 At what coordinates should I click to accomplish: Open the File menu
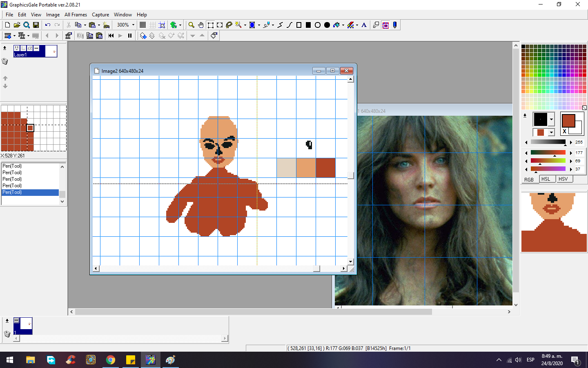(x=9, y=15)
